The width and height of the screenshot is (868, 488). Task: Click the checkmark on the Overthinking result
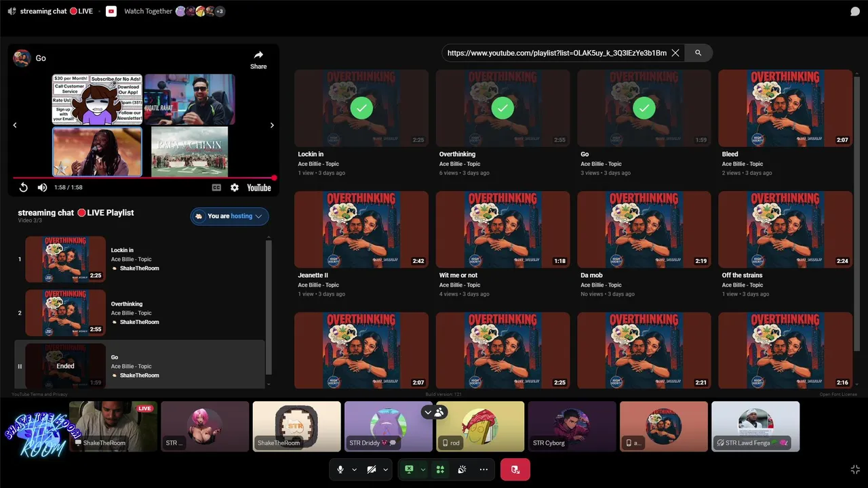[x=502, y=108]
